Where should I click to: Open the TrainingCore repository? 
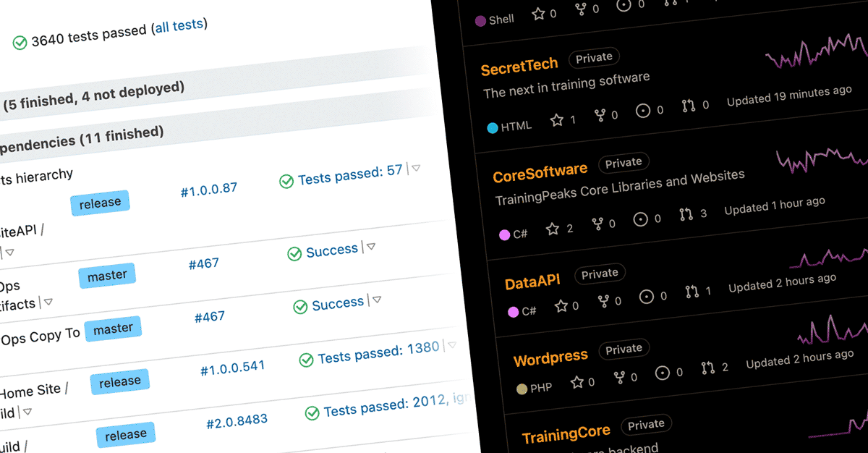[566, 435]
